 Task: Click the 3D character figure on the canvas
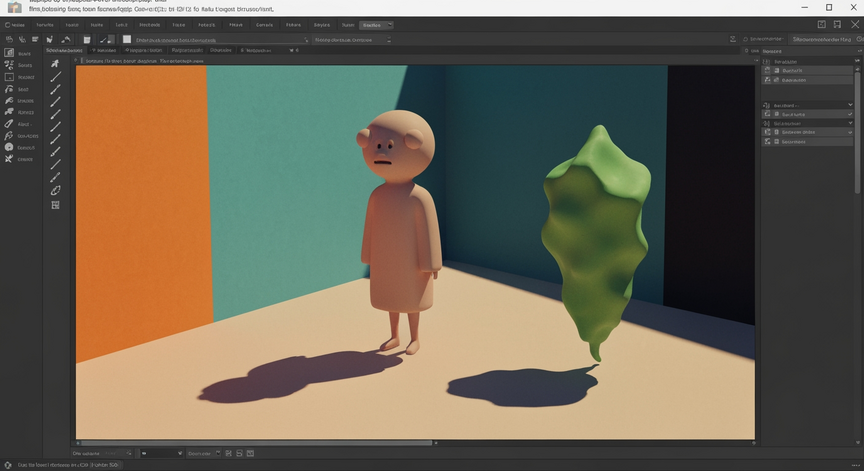coord(401,231)
